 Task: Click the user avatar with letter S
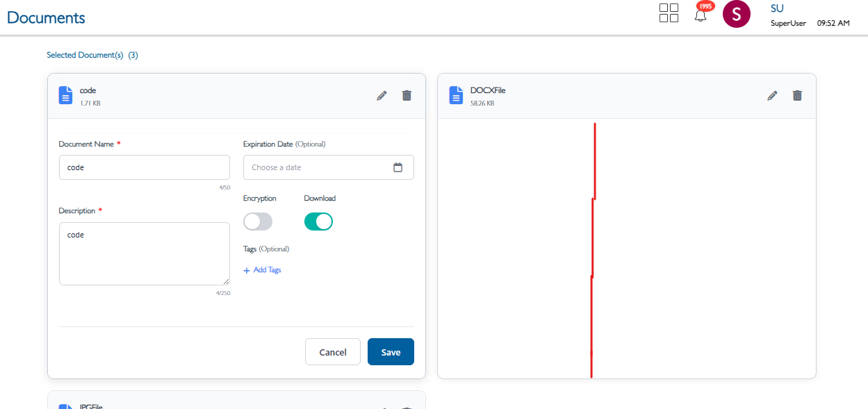point(737,14)
